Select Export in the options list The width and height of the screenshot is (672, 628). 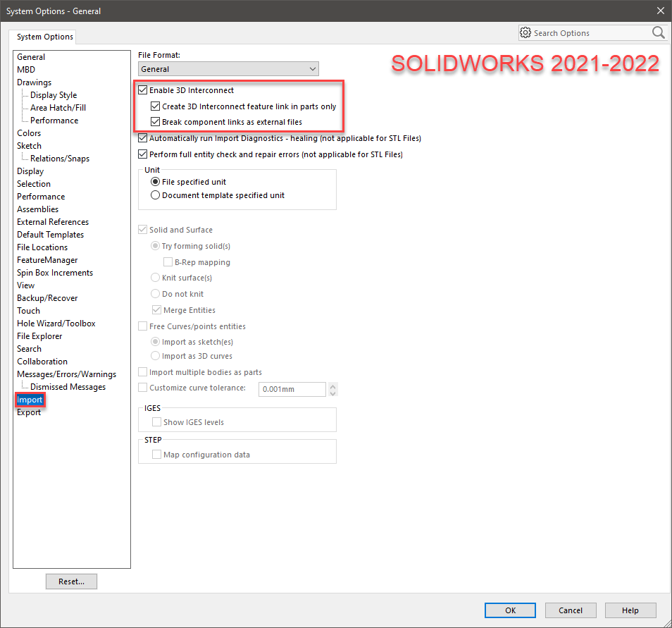click(29, 412)
